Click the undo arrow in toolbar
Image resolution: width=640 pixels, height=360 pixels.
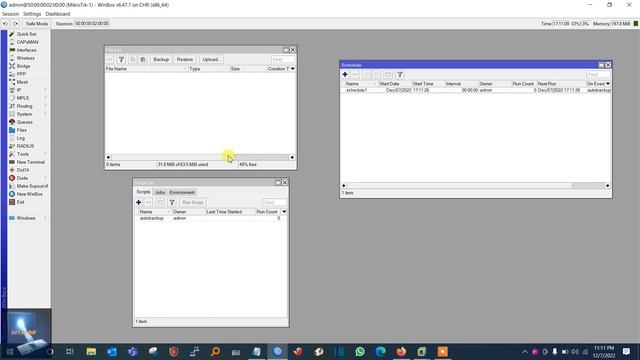[x=5, y=24]
